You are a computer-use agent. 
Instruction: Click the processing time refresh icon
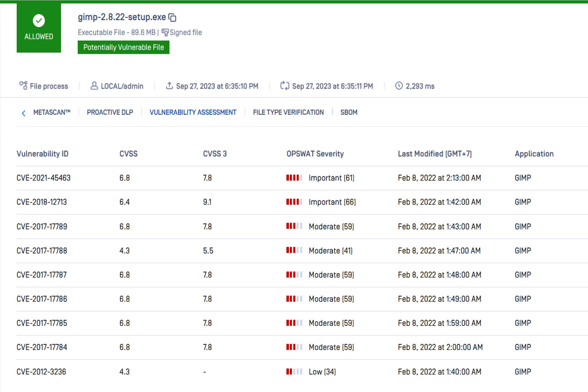[285, 86]
